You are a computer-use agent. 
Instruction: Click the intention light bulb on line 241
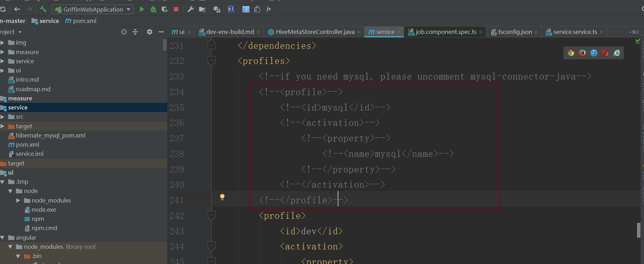click(x=222, y=197)
